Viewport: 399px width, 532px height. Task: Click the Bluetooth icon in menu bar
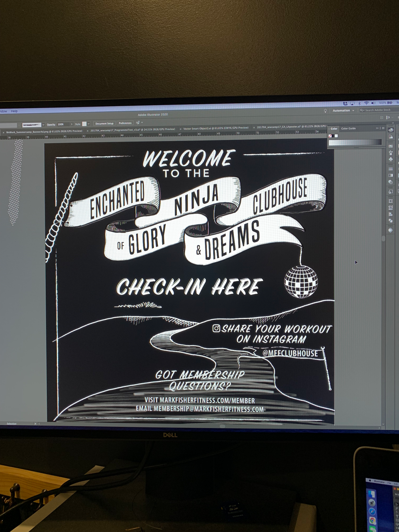[x=359, y=103]
